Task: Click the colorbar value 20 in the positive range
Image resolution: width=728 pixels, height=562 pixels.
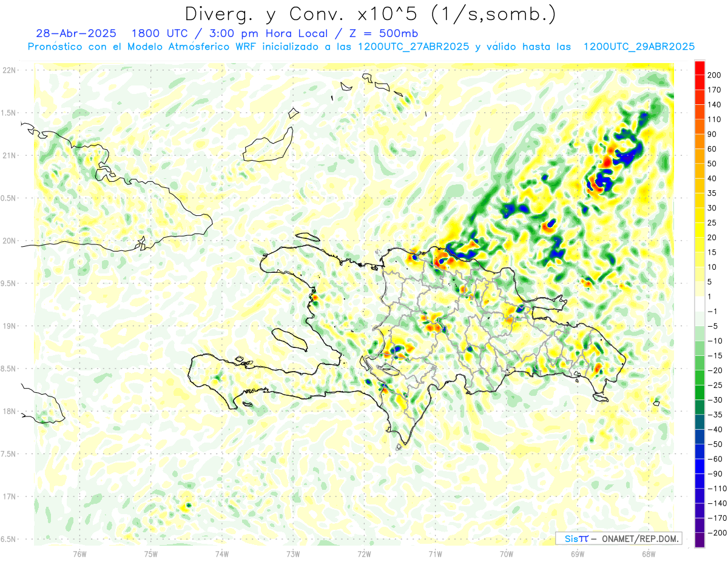Action: click(x=712, y=238)
